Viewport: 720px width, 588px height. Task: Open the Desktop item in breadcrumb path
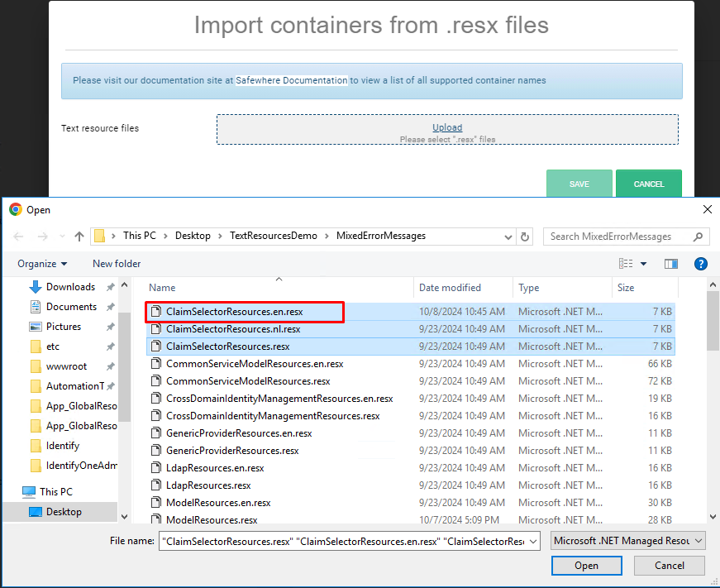pos(193,236)
